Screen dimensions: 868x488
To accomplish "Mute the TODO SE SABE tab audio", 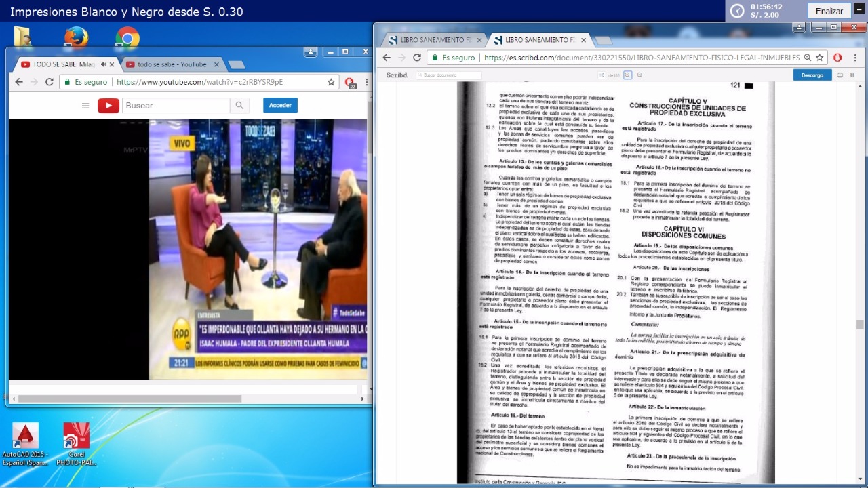I will coord(103,64).
